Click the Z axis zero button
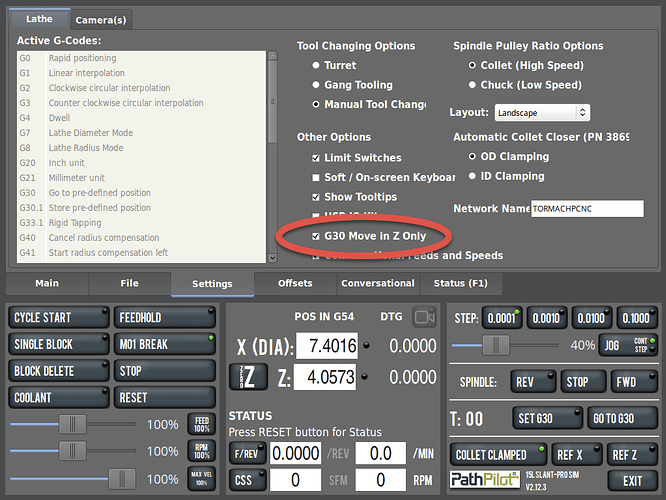Viewport: 666px width, 500px height. point(248,377)
